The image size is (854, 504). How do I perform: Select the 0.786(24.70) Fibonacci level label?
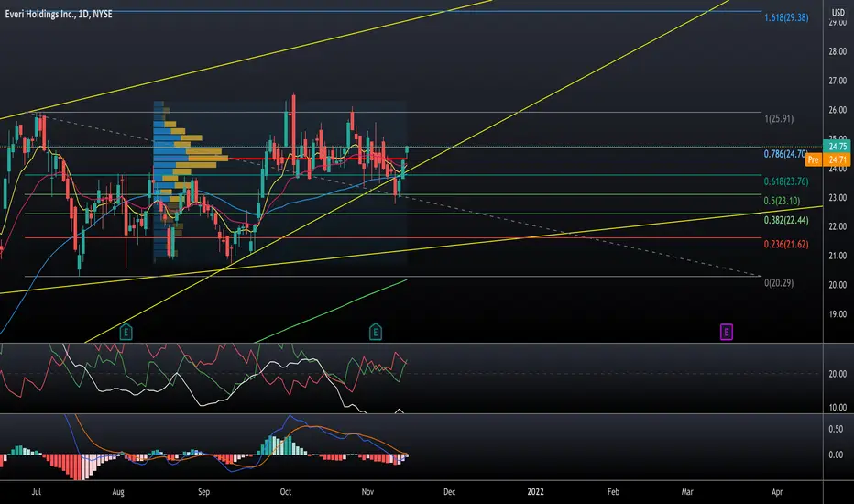pos(785,154)
